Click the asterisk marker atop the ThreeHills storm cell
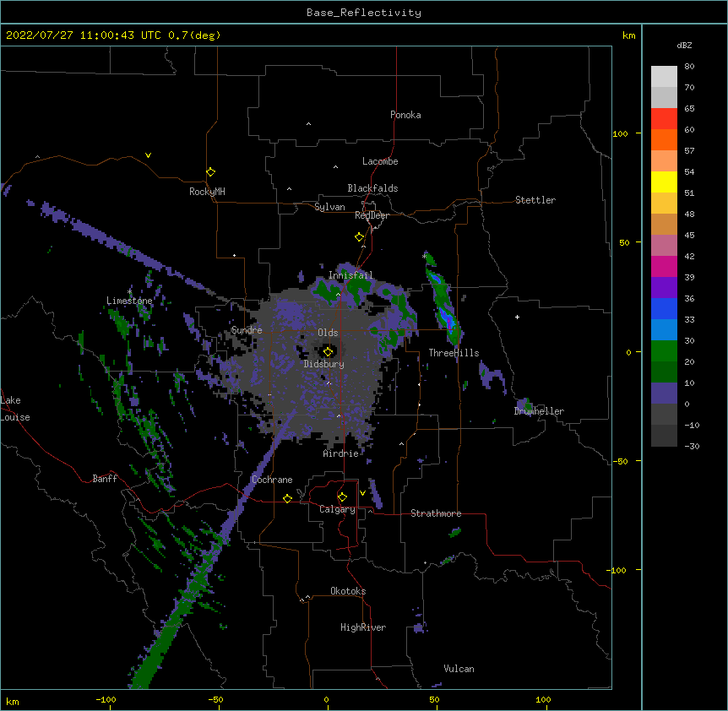The width and height of the screenshot is (728, 711). pyautogui.click(x=424, y=256)
